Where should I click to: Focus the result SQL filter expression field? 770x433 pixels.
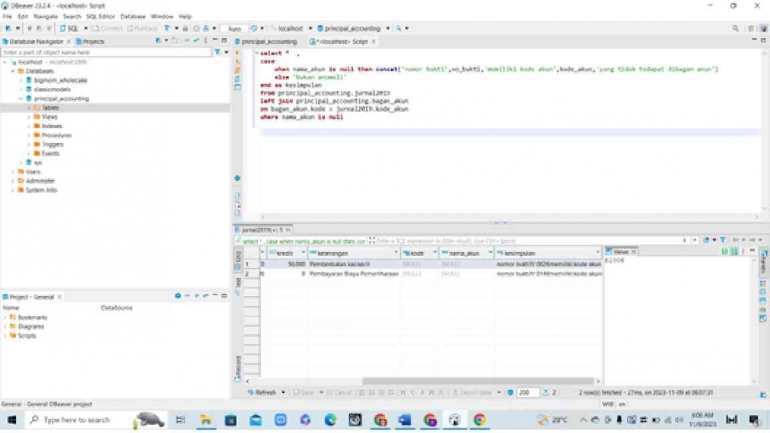pyautogui.click(x=528, y=241)
